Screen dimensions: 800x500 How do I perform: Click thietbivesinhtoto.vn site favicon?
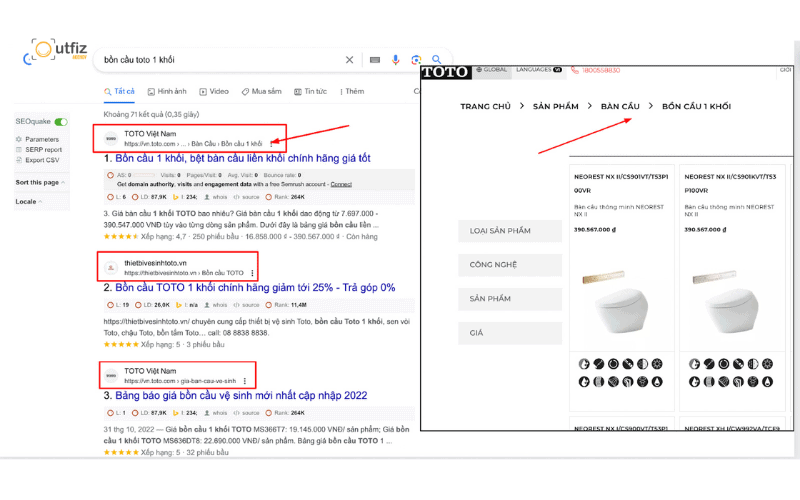pos(111,267)
